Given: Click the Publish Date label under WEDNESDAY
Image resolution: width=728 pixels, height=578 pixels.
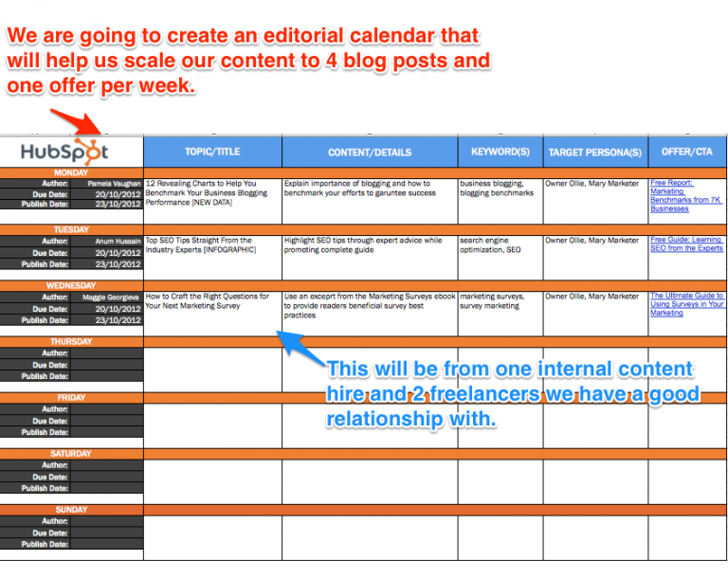Looking at the screenshot, I should (x=45, y=320).
